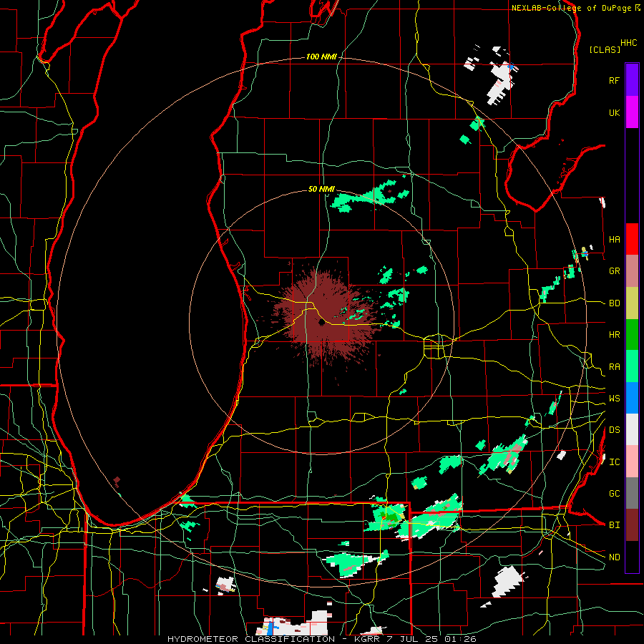This screenshot has height=644, width=644.
Task: Click the red HA legend color swatch
Action: point(632,239)
